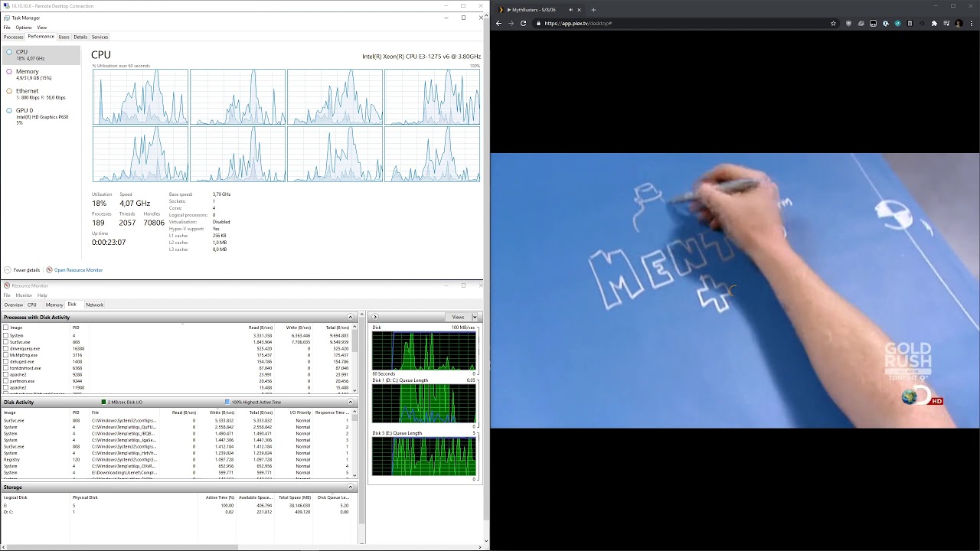
Task: Check the box for driverquery.exe process
Action: click(x=6, y=349)
